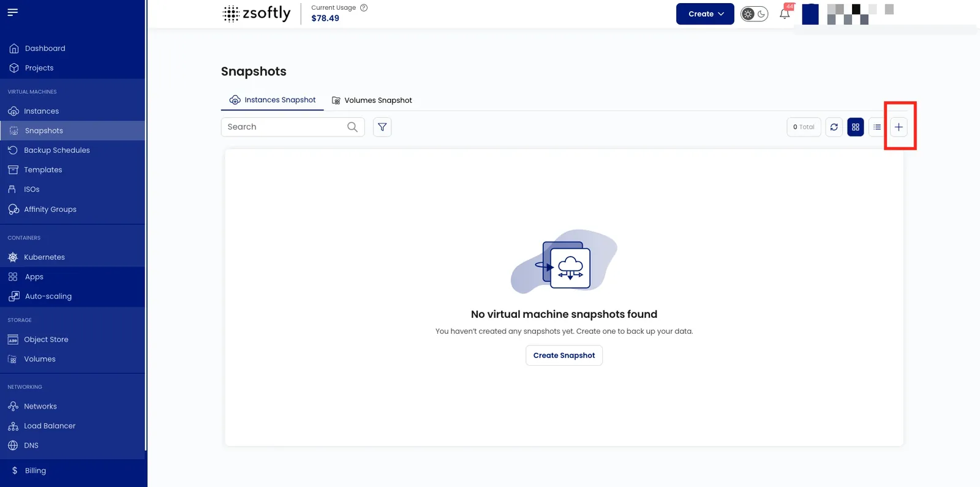Click the $78.49 usage amount
Screen dimensions: 980x487
(325, 18)
